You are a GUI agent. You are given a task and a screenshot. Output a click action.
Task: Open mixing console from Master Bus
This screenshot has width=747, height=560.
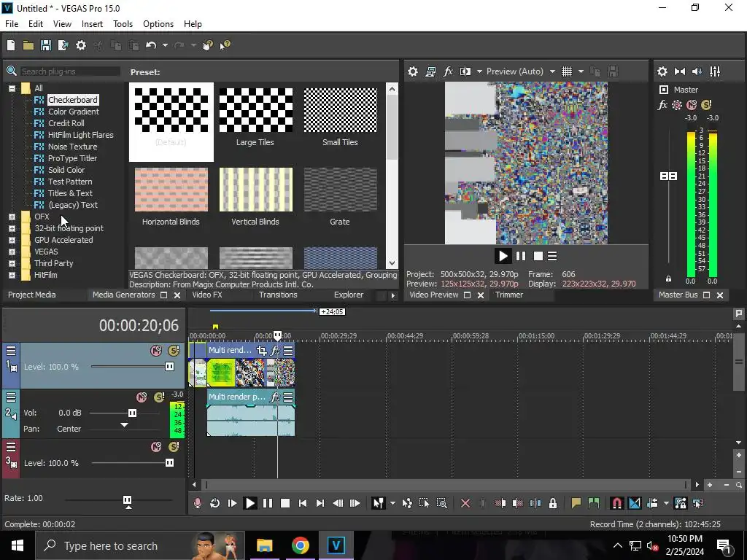715,71
